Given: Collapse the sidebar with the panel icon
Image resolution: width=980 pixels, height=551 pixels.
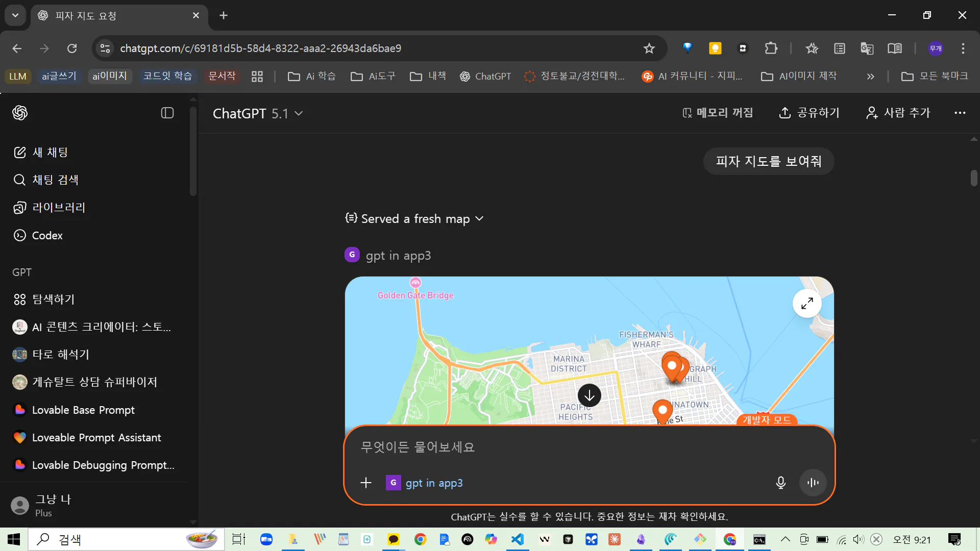Looking at the screenshot, I should [167, 113].
